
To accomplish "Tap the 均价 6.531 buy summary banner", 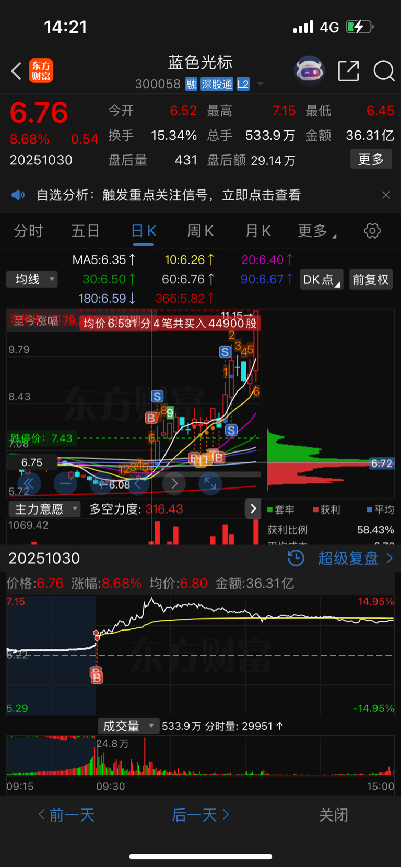I will pyautogui.click(x=170, y=324).
